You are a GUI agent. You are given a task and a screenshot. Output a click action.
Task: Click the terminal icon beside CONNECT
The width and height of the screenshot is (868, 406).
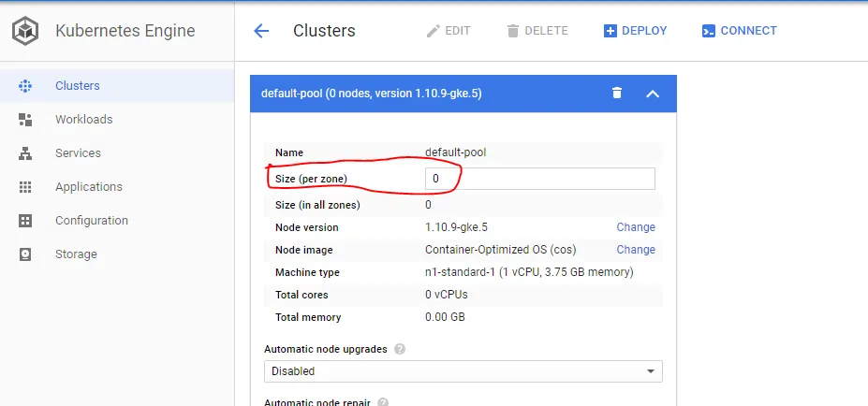pyautogui.click(x=709, y=31)
